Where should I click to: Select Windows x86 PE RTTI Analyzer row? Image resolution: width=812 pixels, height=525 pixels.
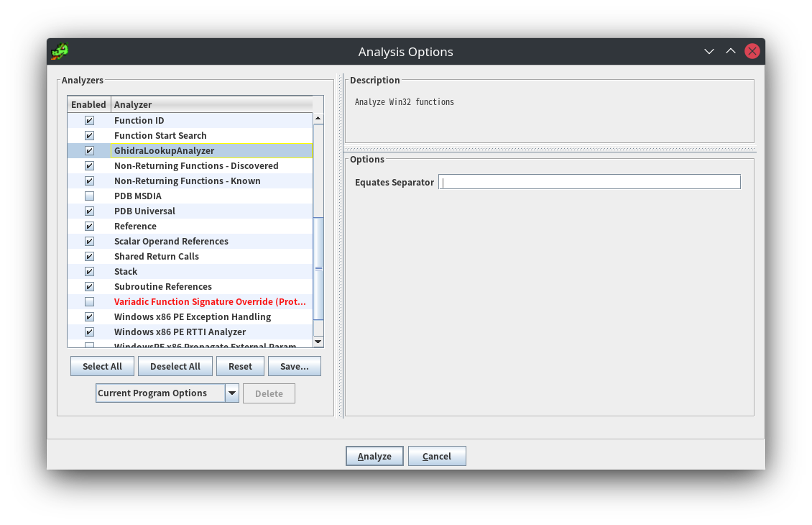coord(190,332)
